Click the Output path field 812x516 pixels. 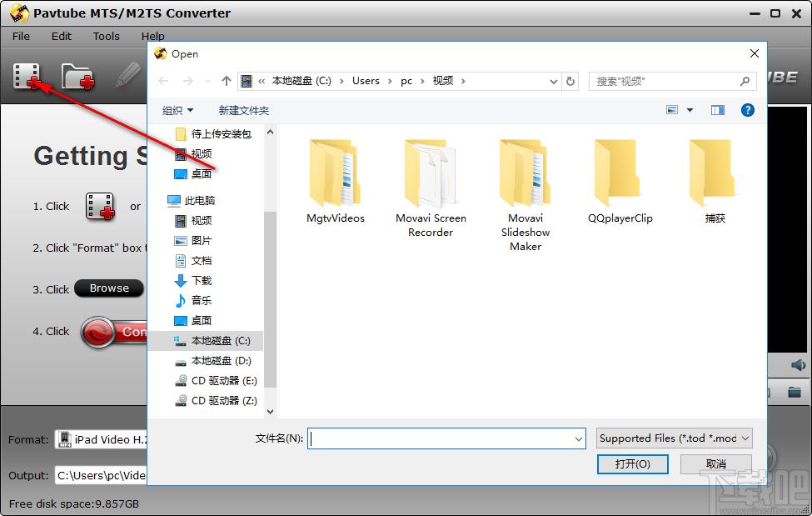[101, 475]
